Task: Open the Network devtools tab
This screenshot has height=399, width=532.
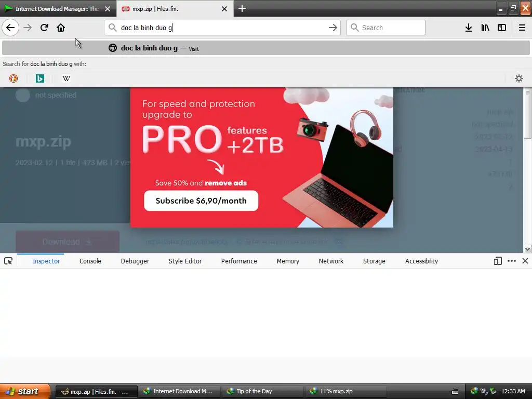Action: pos(331,261)
